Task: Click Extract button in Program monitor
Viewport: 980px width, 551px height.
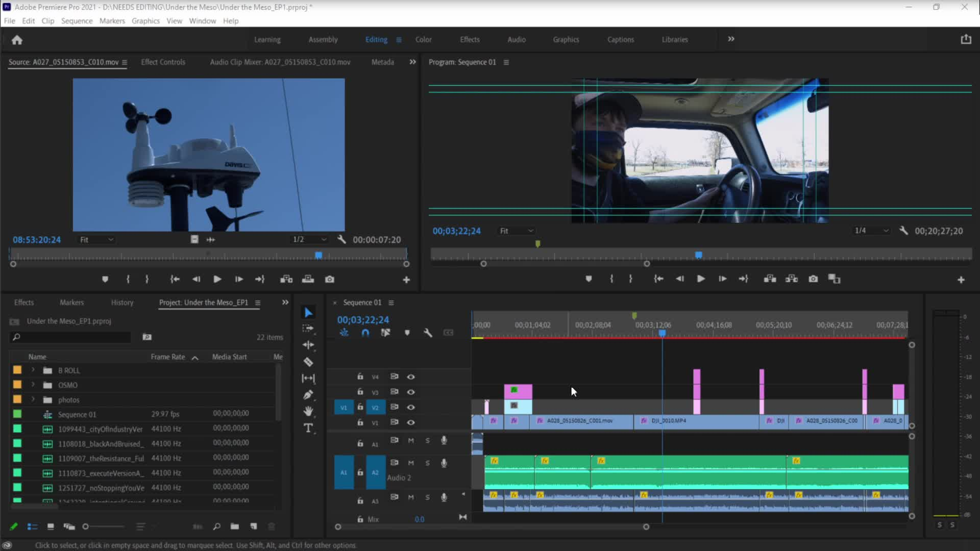Action: [792, 279]
